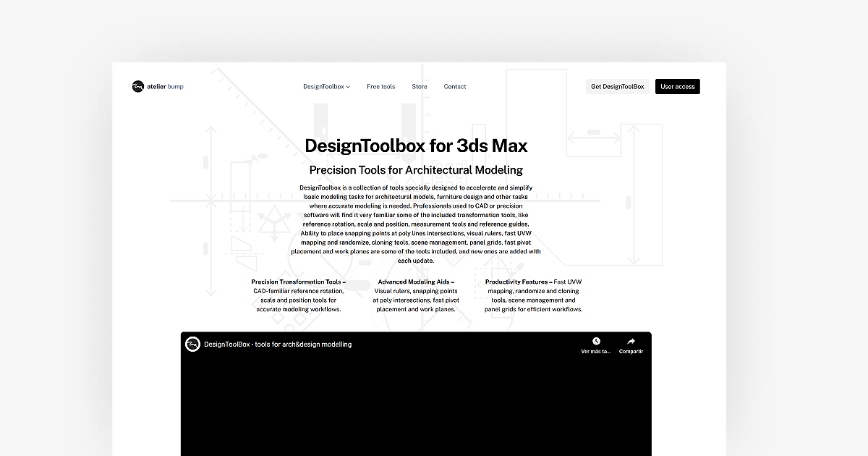Image resolution: width=868 pixels, height=456 pixels.
Task: Click the User access button
Action: pyautogui.click(x=677, y=86)
